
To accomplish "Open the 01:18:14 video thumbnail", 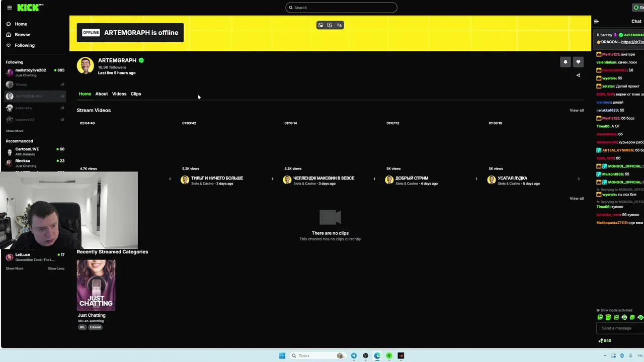I will [330, 145].
